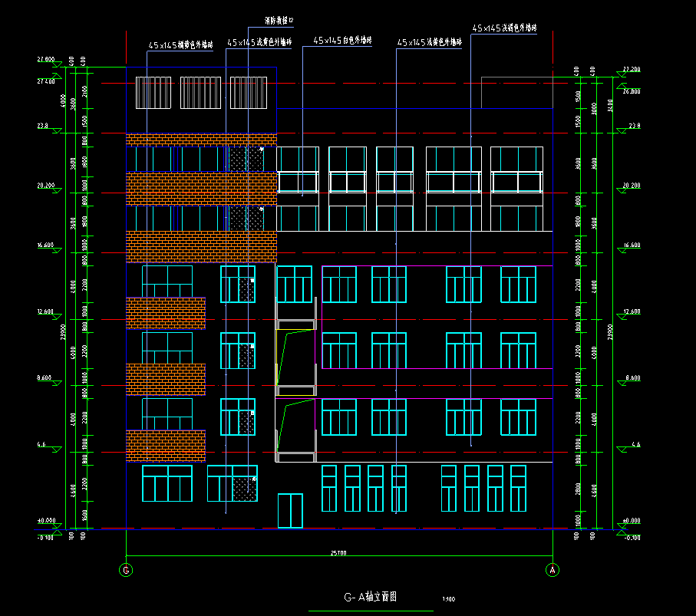
Task: Pick the leftmost rooftop louver grille
Action: pos(155,93)
